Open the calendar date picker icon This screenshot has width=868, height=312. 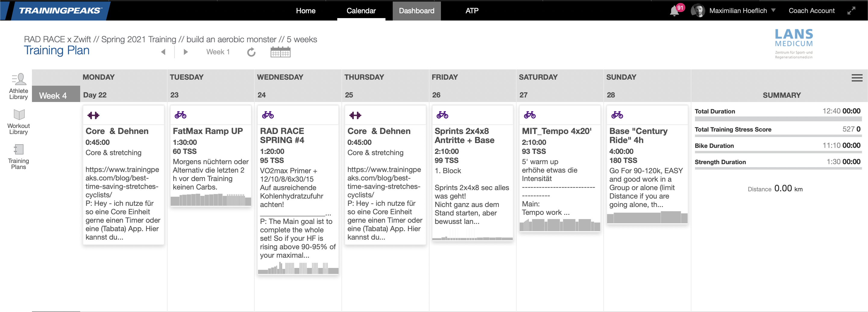click(x=280, y=52)
